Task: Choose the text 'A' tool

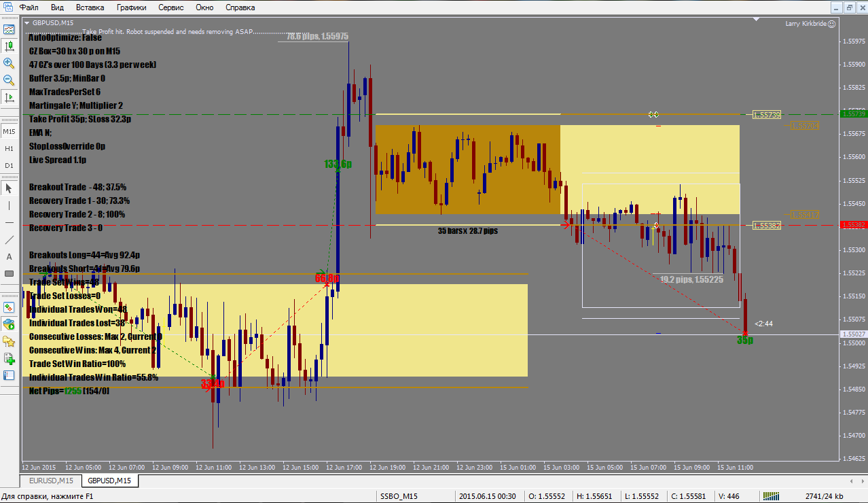Action: [9, 256]
